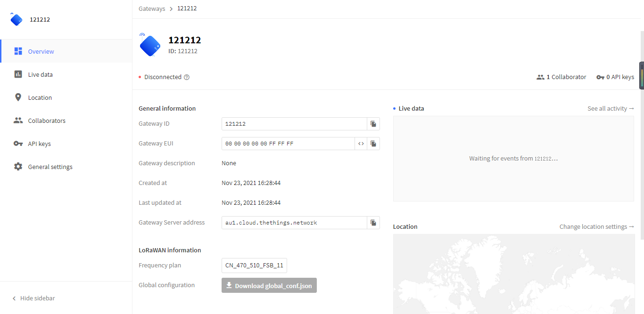The height and width of the screenshot is (314, 644).
Task: Open Live data in sidebar
Action: 40,74
